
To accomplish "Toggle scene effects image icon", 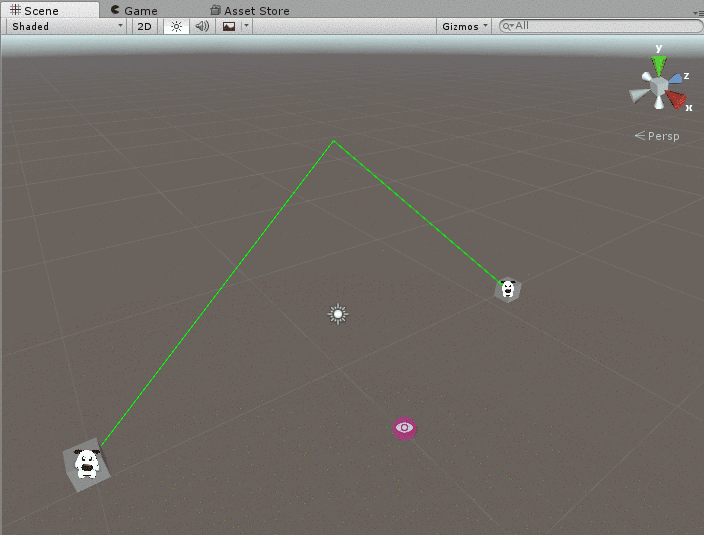I will click(x=229, y=26).
